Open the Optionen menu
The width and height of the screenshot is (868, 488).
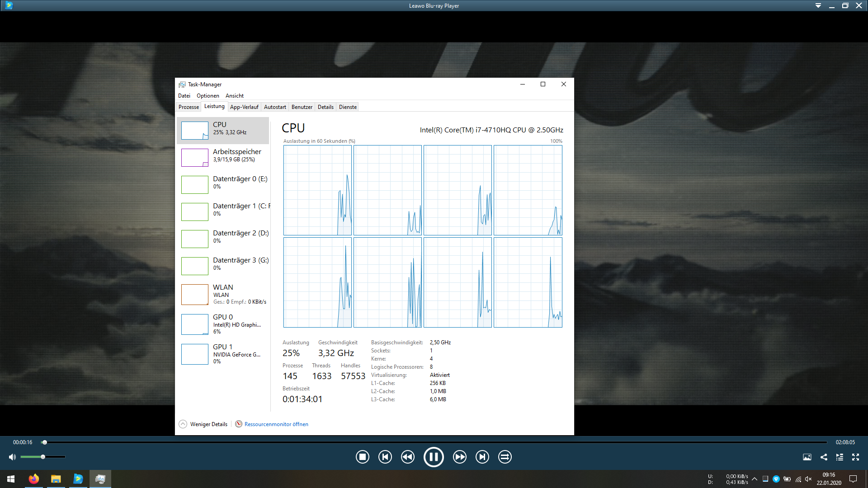click(x=208, y=96)
